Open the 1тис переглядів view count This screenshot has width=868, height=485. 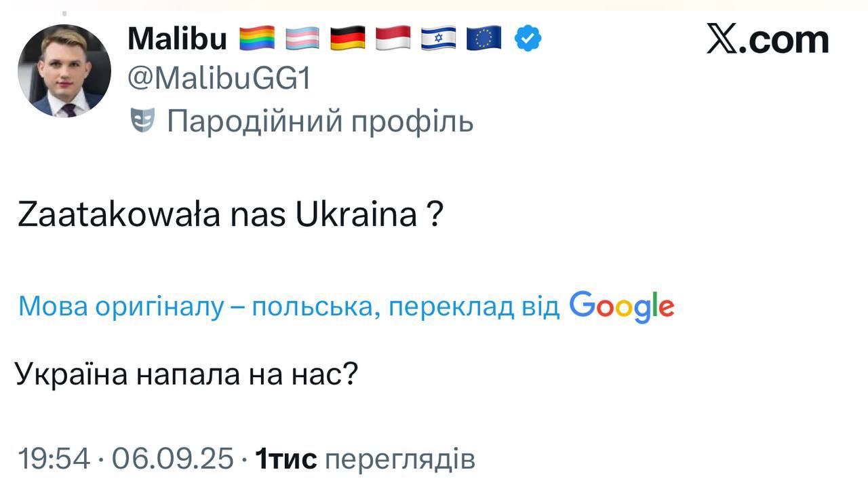pos(365,459)
